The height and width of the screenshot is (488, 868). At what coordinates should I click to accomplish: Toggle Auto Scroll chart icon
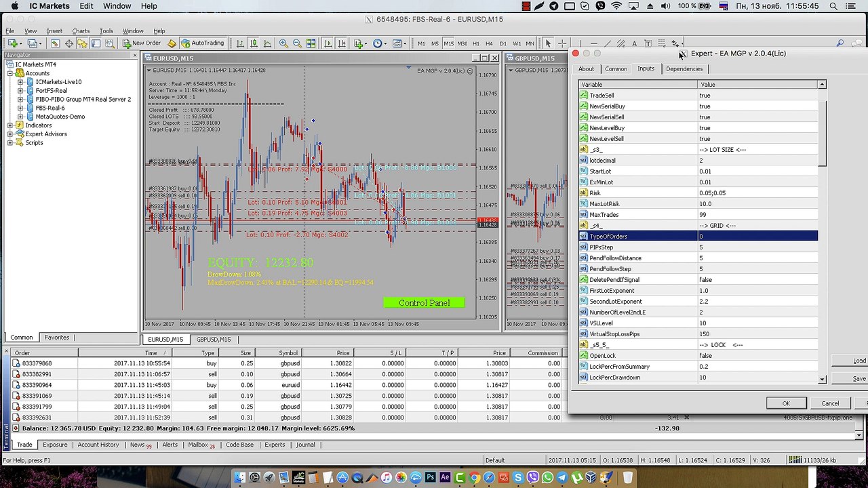[x=328, y=43]
